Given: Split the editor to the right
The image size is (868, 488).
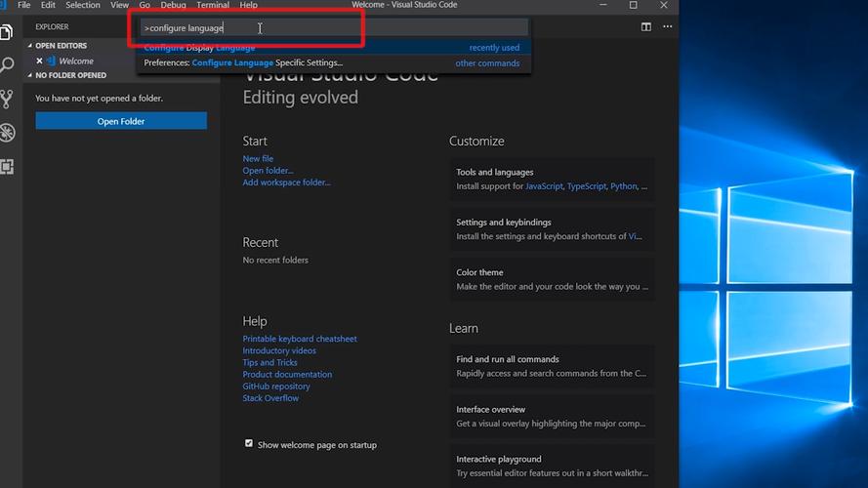Looking at the screenshot, I should tap(646, 26).
